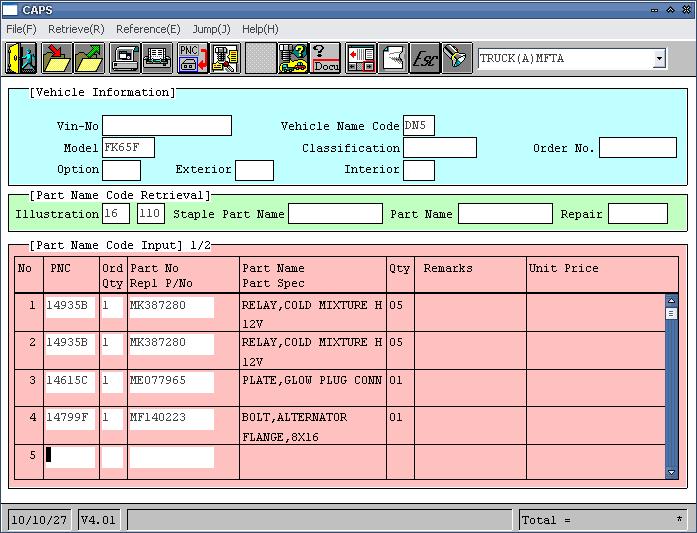The width and height of the screenshot is (697, 533).
Task: Click the empty PNC field in row 5
Action: (70, 457)
